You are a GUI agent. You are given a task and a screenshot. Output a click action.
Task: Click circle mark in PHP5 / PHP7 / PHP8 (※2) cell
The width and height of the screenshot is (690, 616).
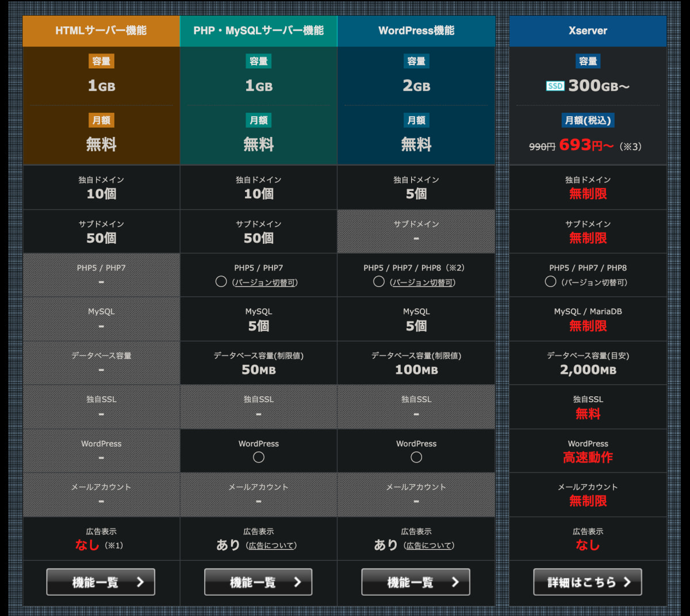point(378,282)
